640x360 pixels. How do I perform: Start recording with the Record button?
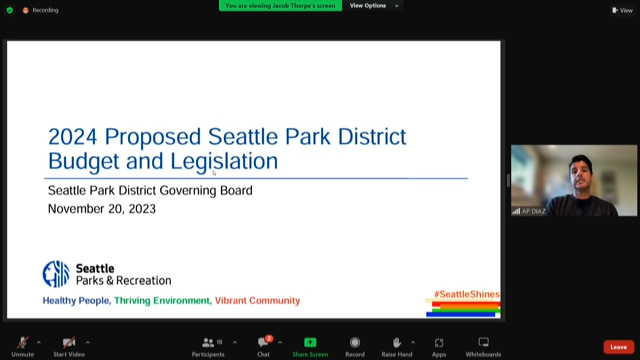click(x=355, y=347)
